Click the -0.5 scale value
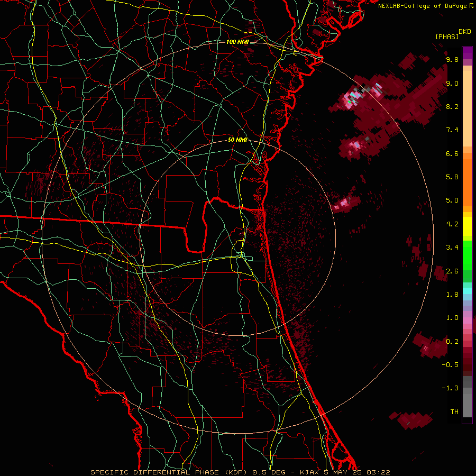The image size is (476, 476). (x=450, y=365)
